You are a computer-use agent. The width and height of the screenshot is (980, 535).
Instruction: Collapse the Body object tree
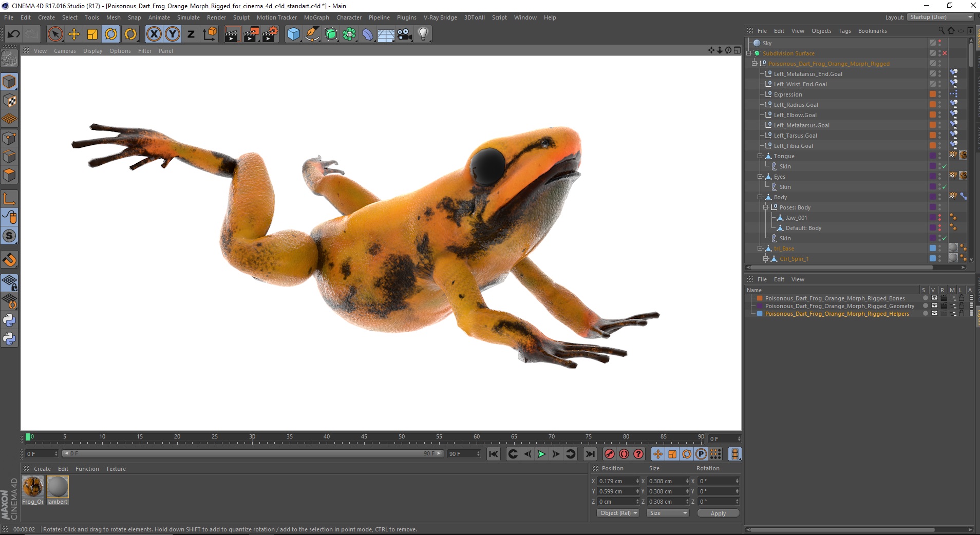point(760,197)
